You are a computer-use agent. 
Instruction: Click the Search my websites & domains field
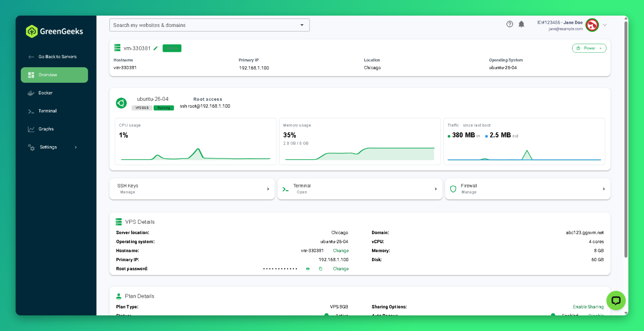pos(209,25)
